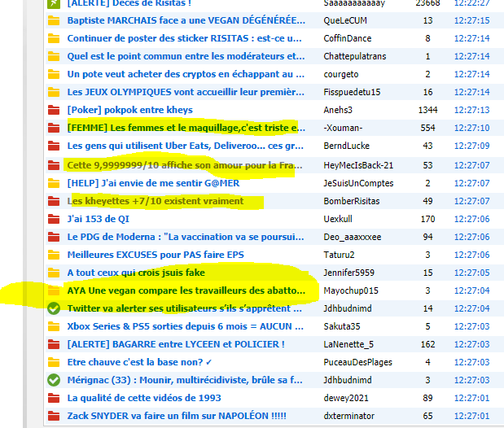504x428 pixels.
Task: Click the yellow folder icon next to Meilleures EXCUSES topic
Action: pos(54,255)
